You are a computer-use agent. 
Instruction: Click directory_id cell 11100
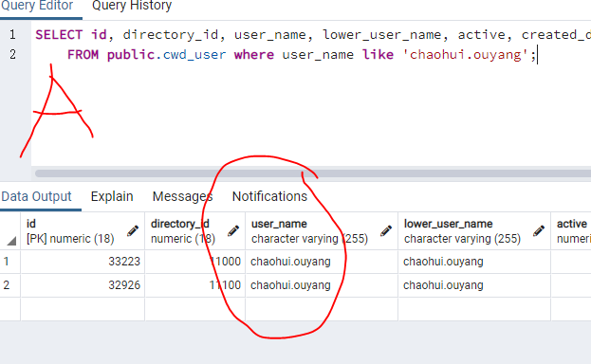point(194,285)
